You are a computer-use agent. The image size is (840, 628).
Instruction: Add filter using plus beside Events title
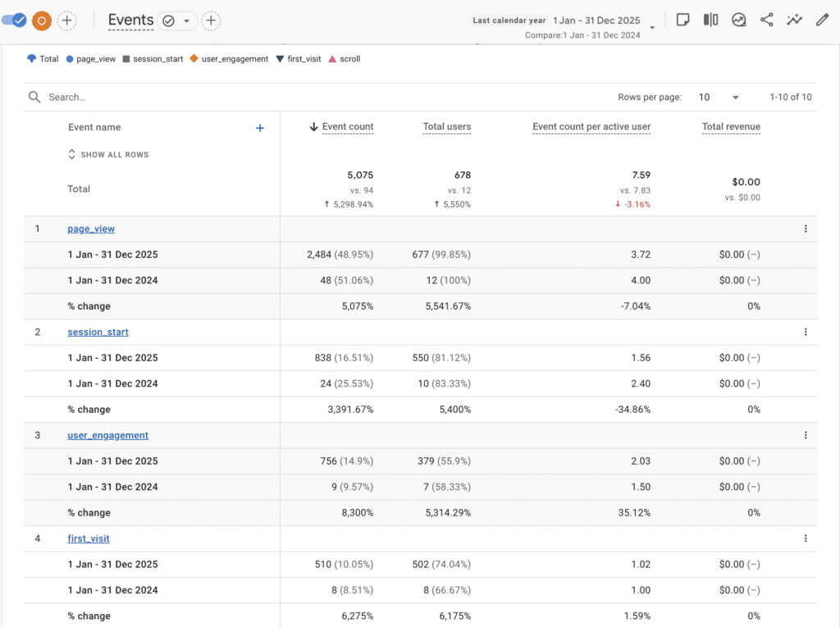(211, 21)
